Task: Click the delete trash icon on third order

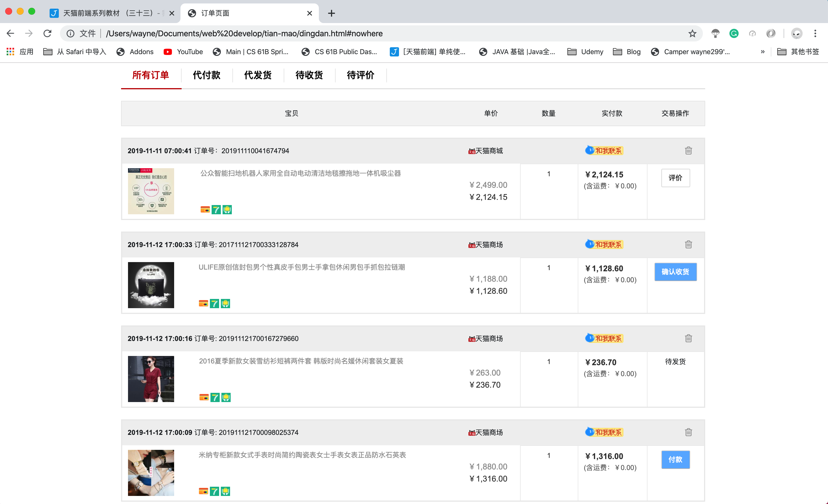Action: (x=688, y=338)
